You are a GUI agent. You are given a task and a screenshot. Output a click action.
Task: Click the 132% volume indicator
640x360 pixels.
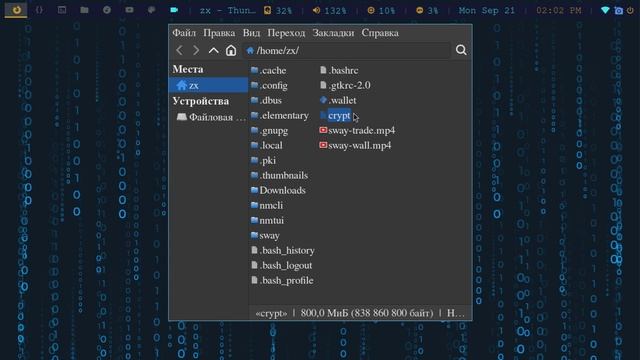pyautogui.click(x=329, y=11)
